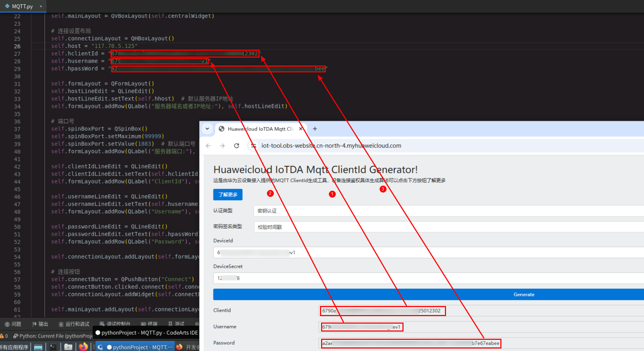Open the home folder file manager

pos(68,347)
